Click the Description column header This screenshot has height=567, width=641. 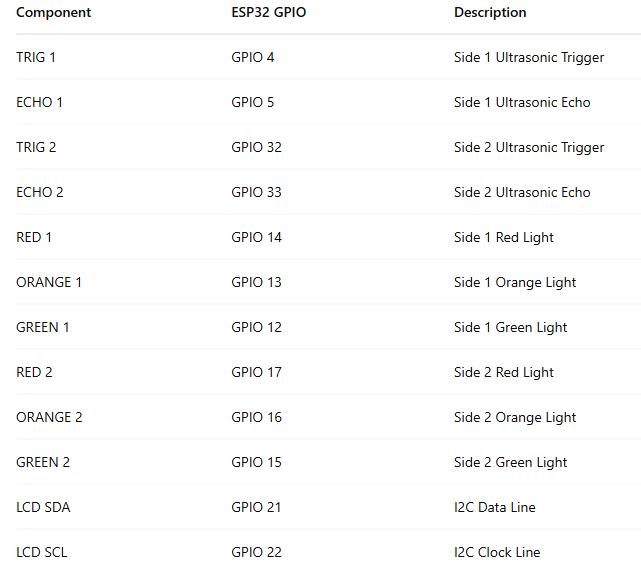click(x=490, y=12)
